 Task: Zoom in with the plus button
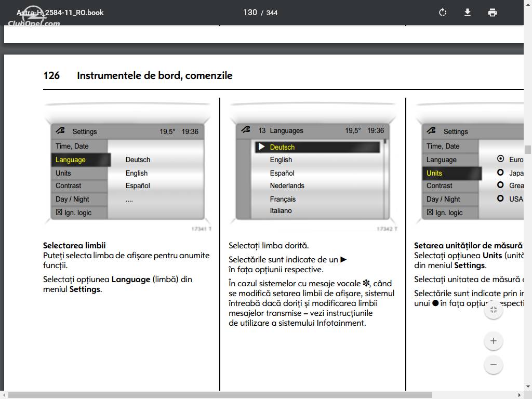coord(494,341)
